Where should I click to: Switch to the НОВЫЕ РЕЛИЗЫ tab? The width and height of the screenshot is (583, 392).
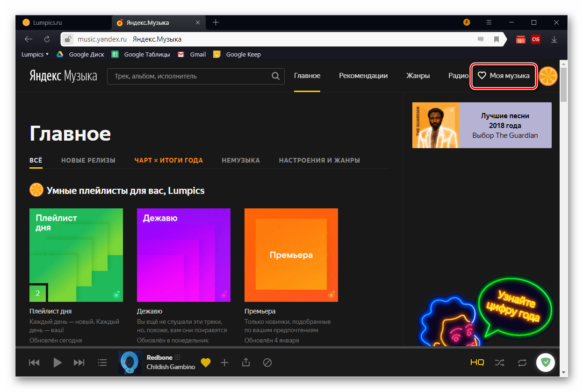pos(88,160)
